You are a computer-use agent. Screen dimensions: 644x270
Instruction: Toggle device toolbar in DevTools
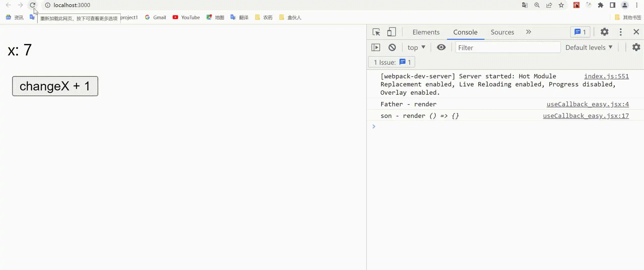click(392, 32)
